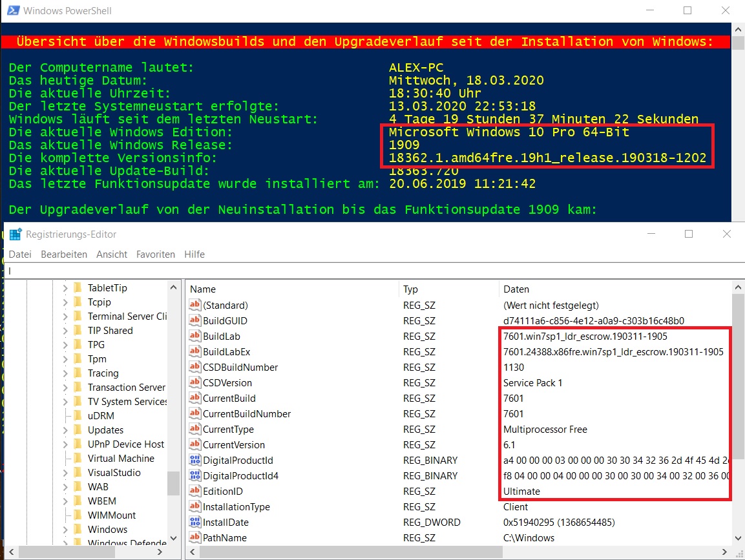Screen dimensions: 745x560
Task: Select the TabletTip folder icon
Action: pos(78,288)
